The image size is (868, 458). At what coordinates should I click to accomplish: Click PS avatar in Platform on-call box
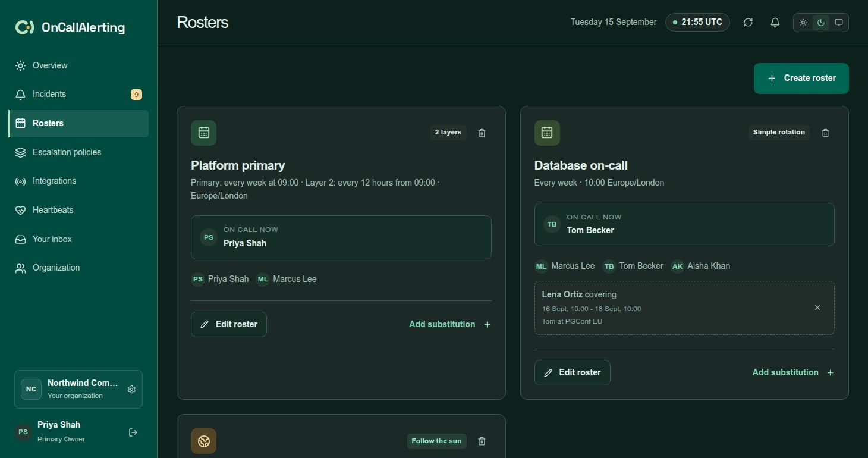[x=209, y=237]
